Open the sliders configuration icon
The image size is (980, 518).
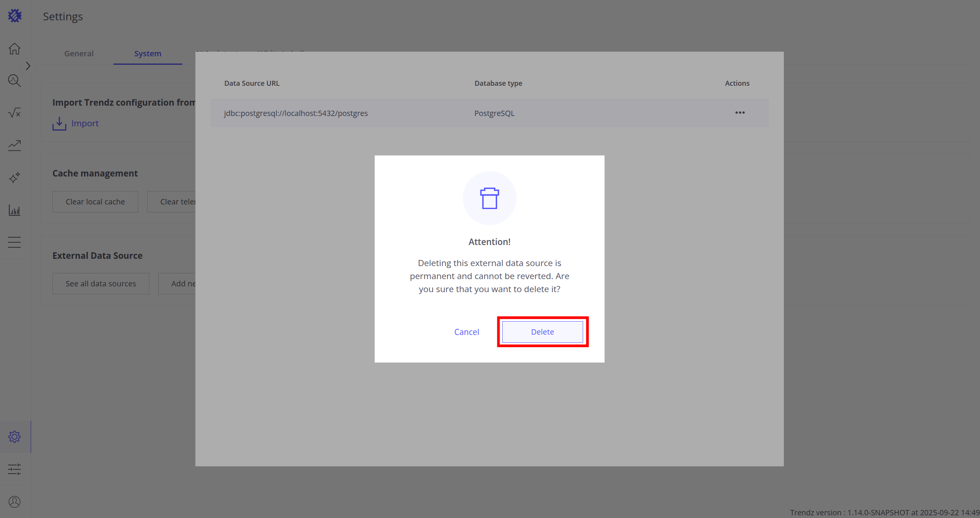[15, 469]
